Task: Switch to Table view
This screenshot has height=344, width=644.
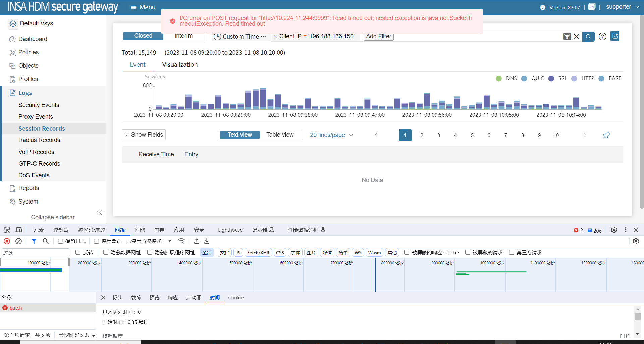Action: click(x=280, y=135)
